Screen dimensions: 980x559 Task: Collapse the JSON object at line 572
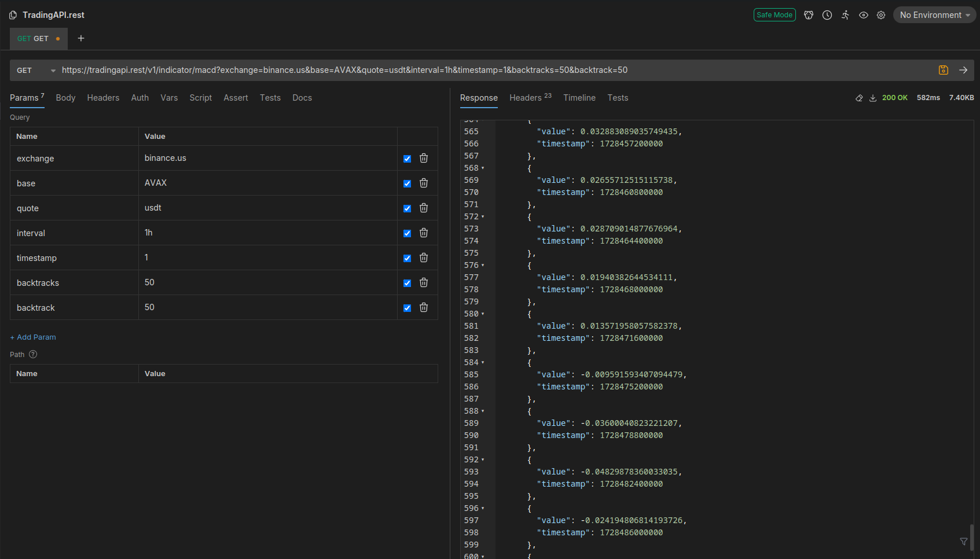(x=483, y=217)
